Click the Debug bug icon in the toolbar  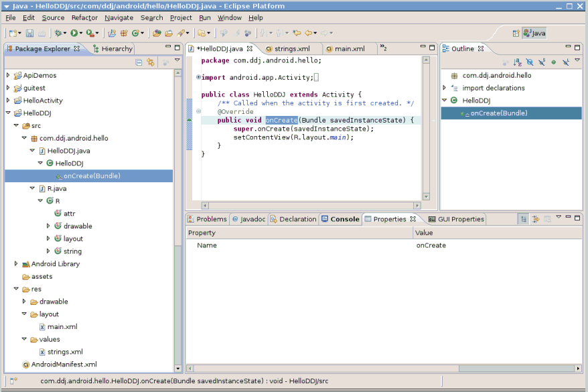tap(59, 33)
